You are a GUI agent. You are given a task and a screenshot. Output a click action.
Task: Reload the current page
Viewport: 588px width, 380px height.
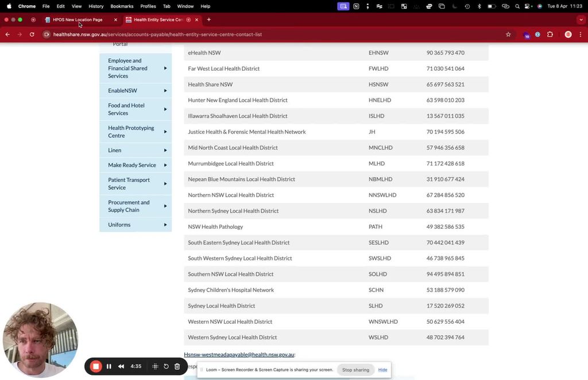[x=32, y=34]
